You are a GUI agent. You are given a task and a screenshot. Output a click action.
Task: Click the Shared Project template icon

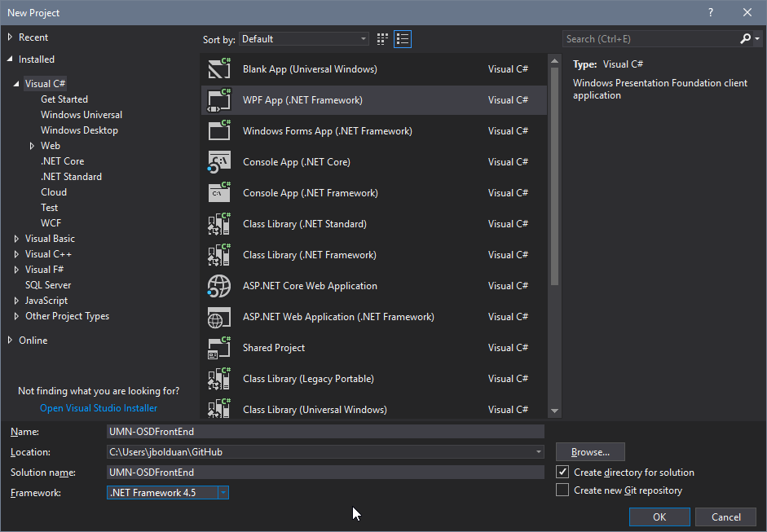point(219,348)
